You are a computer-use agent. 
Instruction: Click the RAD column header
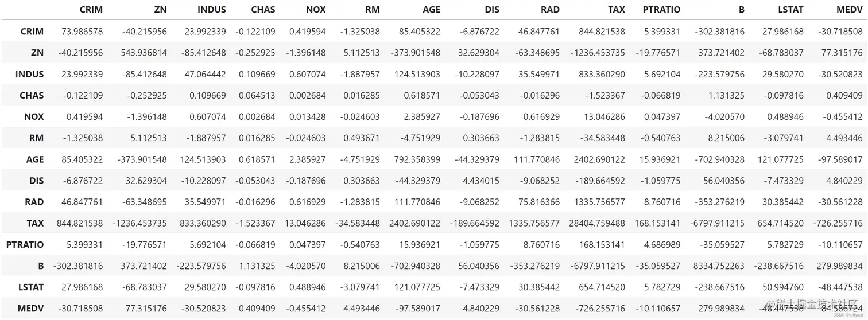tap(550, 10)
